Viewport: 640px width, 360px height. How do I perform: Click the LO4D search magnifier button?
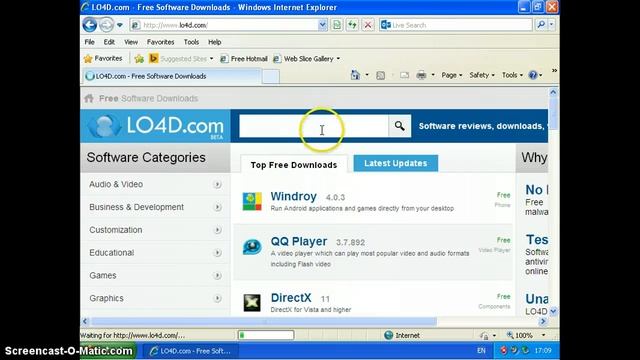400,126
